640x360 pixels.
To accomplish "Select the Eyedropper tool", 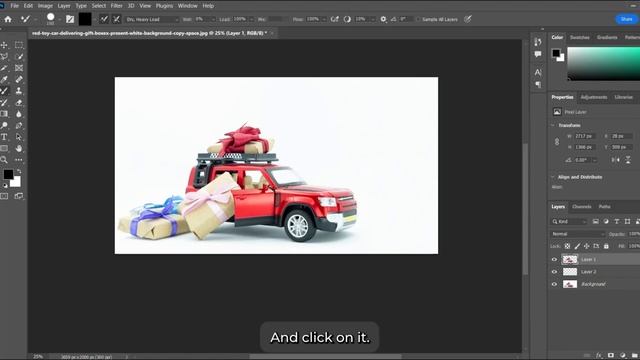I will click(x=4, y=79).
